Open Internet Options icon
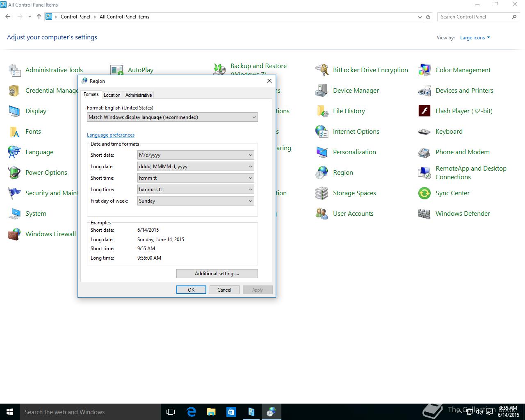Viewport: 525px width, 420px height. click(x=322, y=132)
